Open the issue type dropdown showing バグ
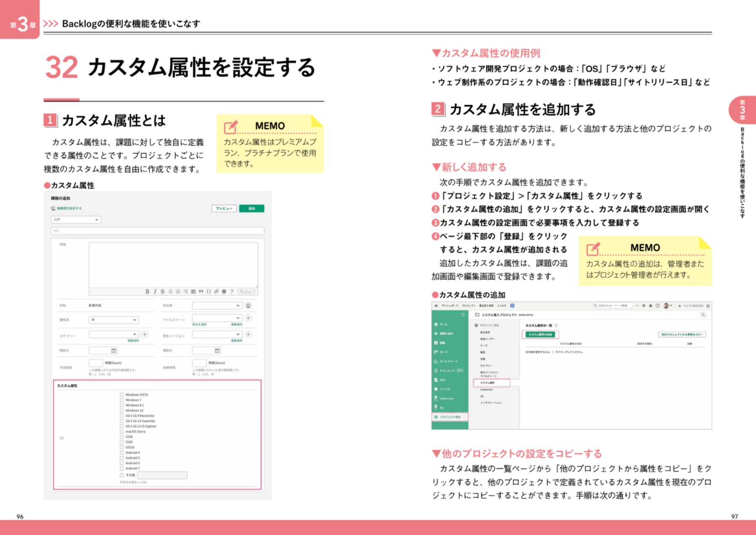 (x=76, y=220)
